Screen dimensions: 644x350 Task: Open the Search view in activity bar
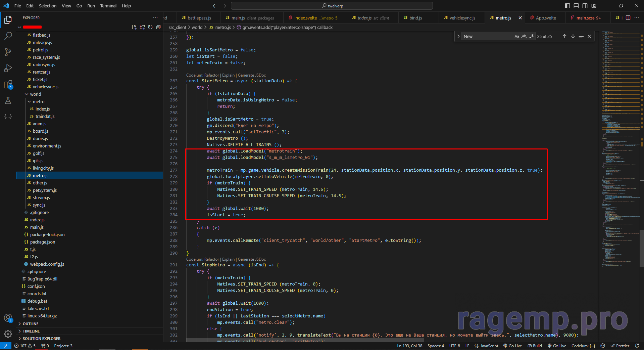tap(8, 36)
